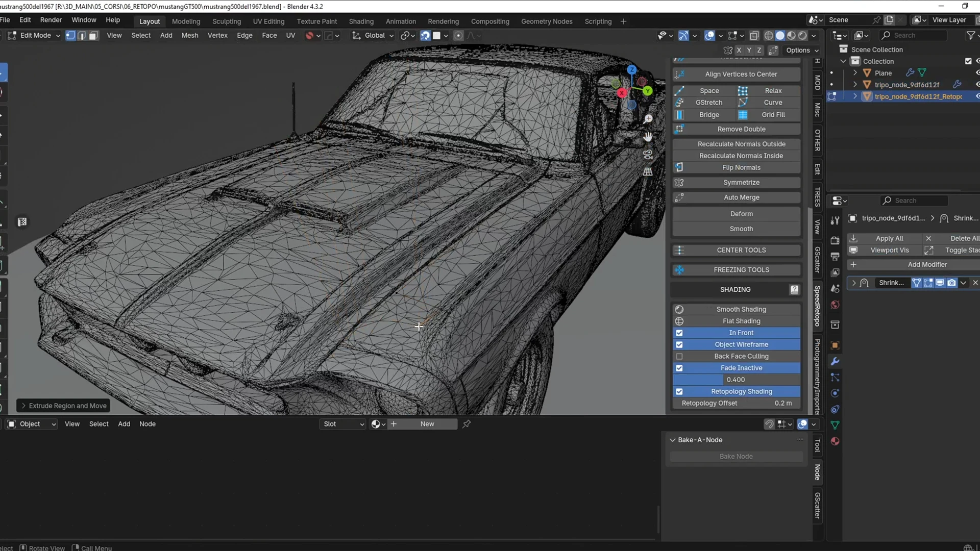The width and height of the screenshot is (980, 551).
Task: Switch to wireframe viewport shading
Action: pyautogui.click(x=769, y=36)
